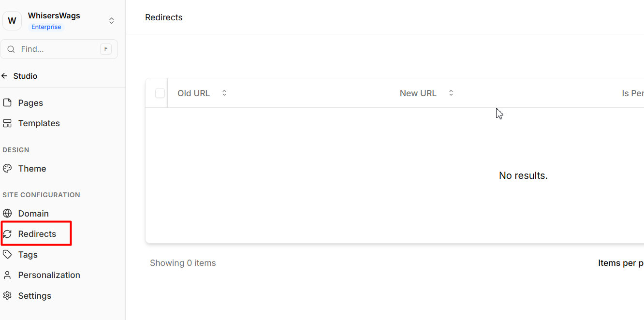The image size is (644, 320).
Task: Click the search magnifier icon
Action: tap(11, 49)
